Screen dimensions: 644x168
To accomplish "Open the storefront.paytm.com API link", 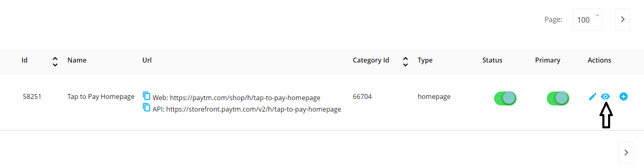I will click(254, 109).
